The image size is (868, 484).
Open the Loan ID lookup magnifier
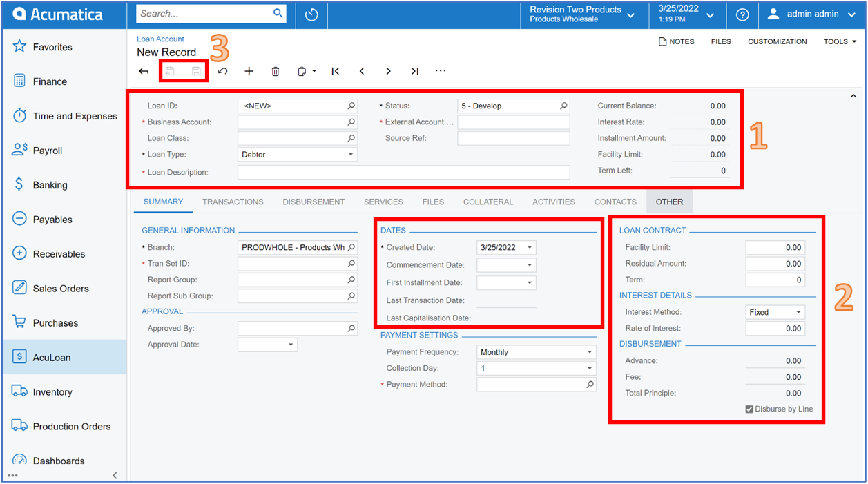pyautogui.click(x=351, y=106)
